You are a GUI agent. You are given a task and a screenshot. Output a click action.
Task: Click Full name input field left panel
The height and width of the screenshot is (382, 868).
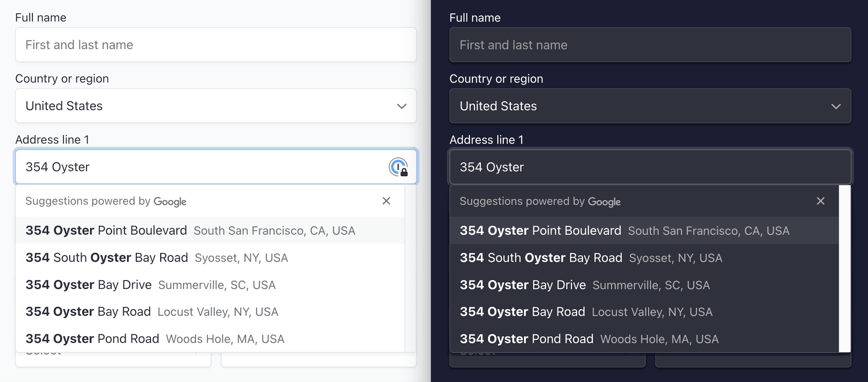point(216,45)
